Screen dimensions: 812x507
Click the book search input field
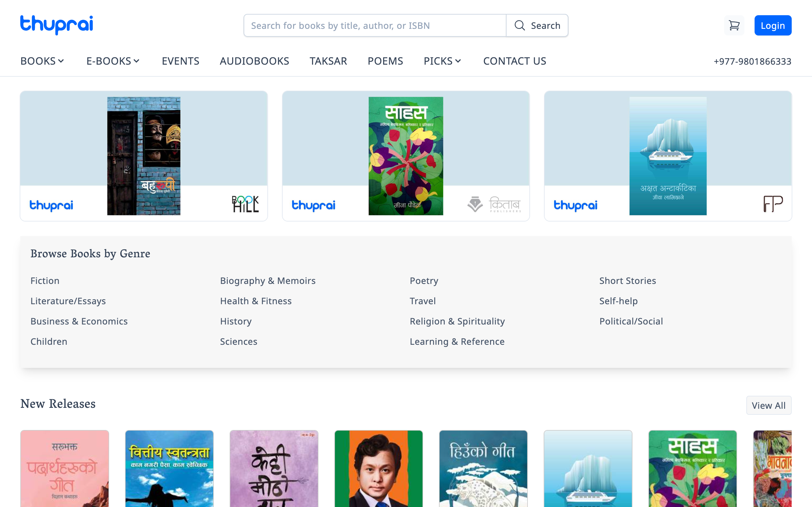pos(375,25)
